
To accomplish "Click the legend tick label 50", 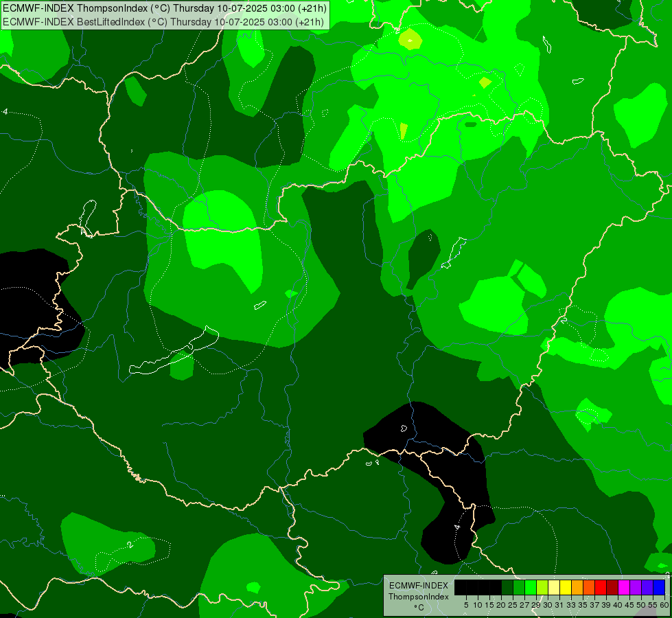I will pyautogui.click(x=642, y=605).
